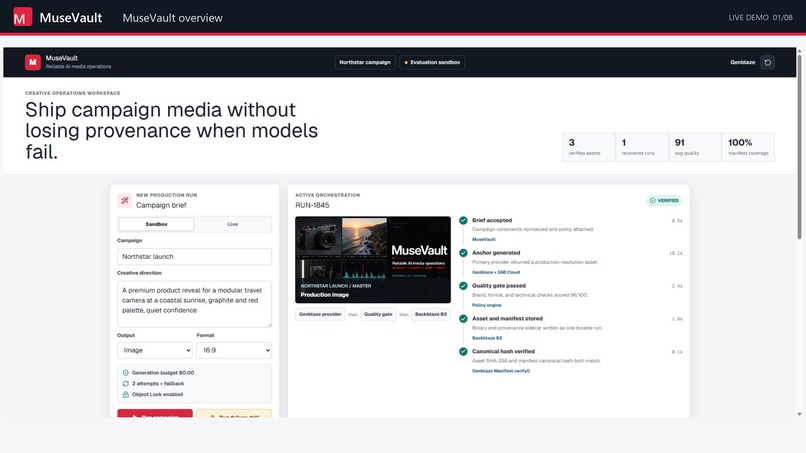Click the 3 verified assets stat card
Screen dimensions: 806x453
(x=589, y=147)
